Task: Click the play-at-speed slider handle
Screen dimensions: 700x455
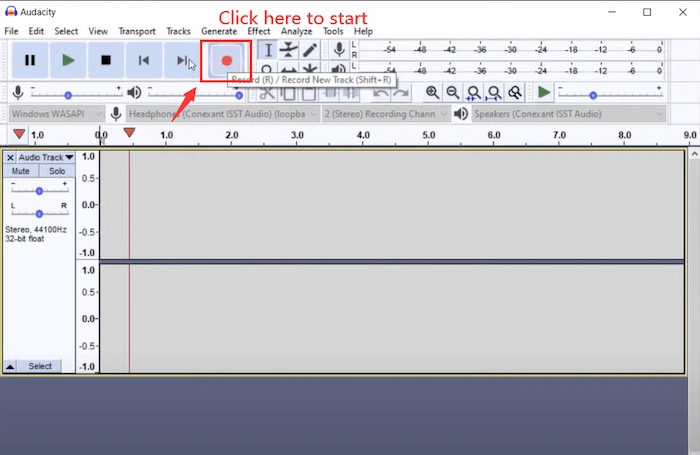Action: pos(593,96)
